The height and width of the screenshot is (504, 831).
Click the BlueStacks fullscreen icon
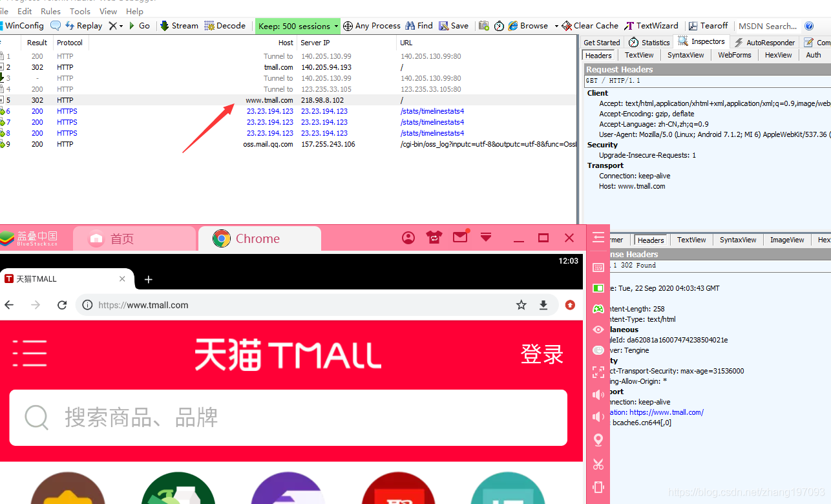598,372
